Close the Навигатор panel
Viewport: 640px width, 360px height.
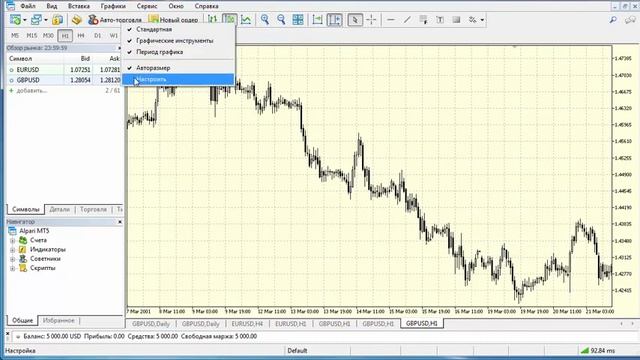click(120, 222)
